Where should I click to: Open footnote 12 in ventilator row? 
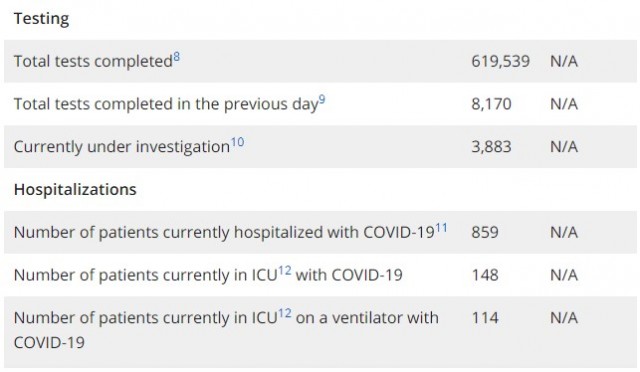point(285,314)
